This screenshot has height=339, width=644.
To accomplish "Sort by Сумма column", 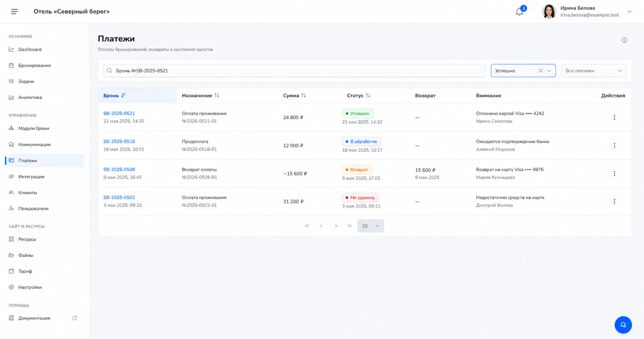I will [295, 96].
